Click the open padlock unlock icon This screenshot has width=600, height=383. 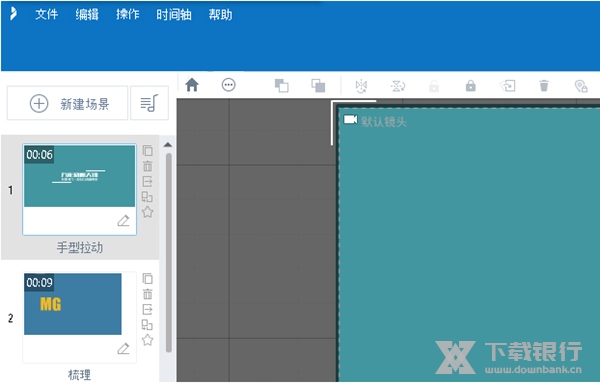pos(434,86)
